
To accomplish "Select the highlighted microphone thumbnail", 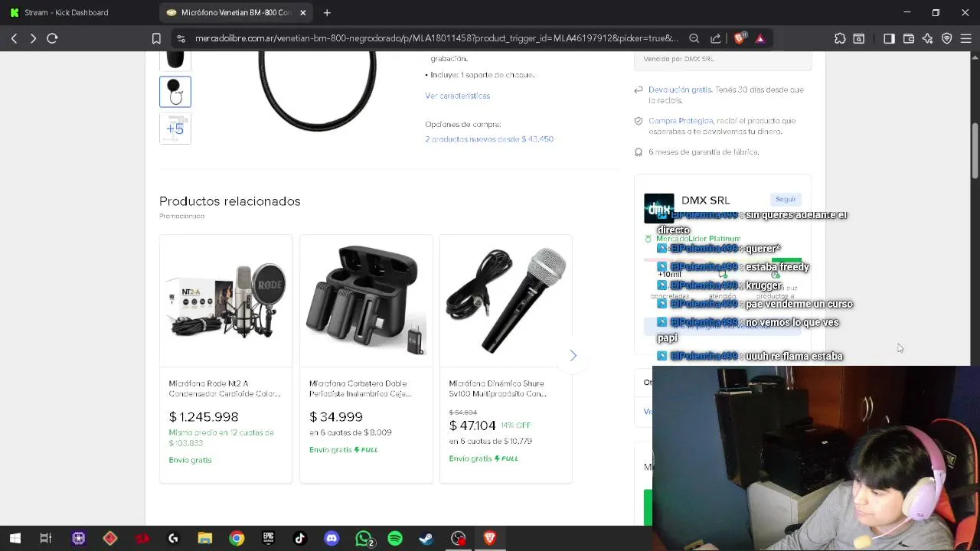I will tap(175, 92).
